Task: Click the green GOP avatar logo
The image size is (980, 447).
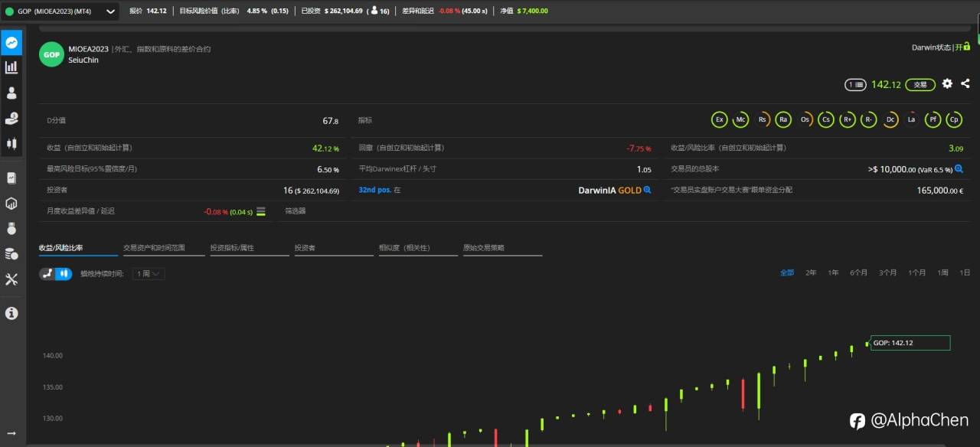Action: point(51,54)
